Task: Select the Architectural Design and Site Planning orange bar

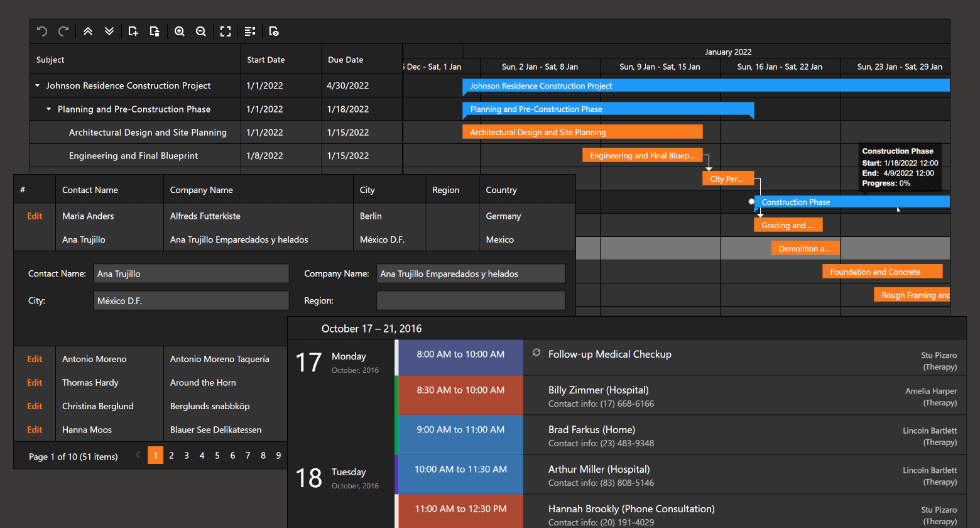Action: (582, 132)
